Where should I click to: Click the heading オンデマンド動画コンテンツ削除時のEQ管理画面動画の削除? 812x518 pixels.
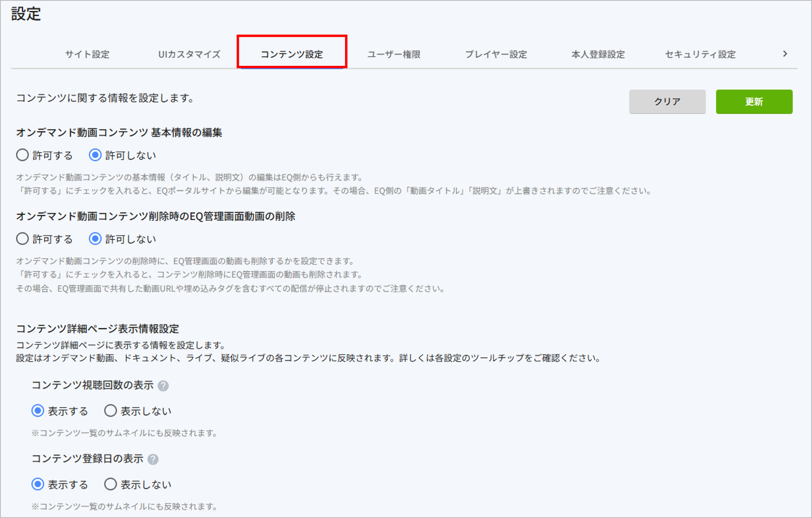156,216
